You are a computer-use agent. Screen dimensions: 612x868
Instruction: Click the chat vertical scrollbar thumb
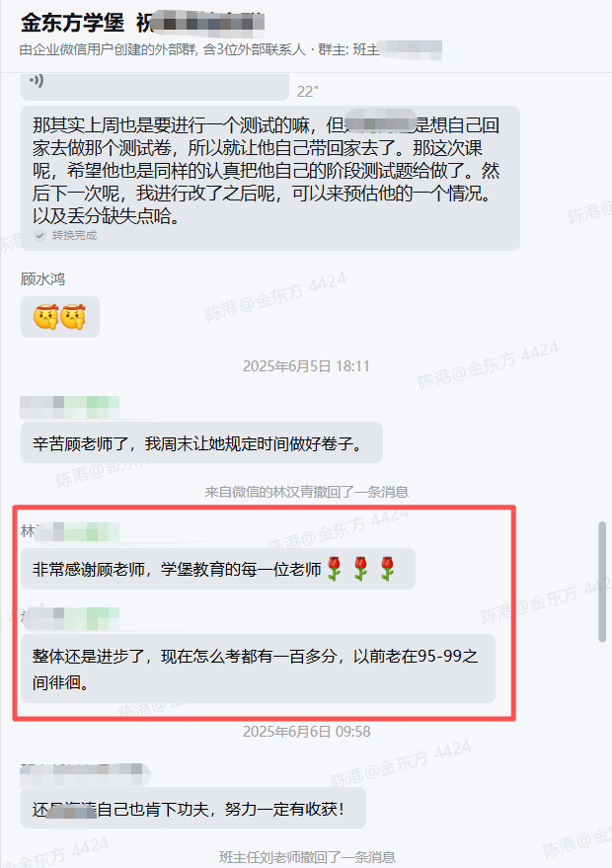click(602, 582)
